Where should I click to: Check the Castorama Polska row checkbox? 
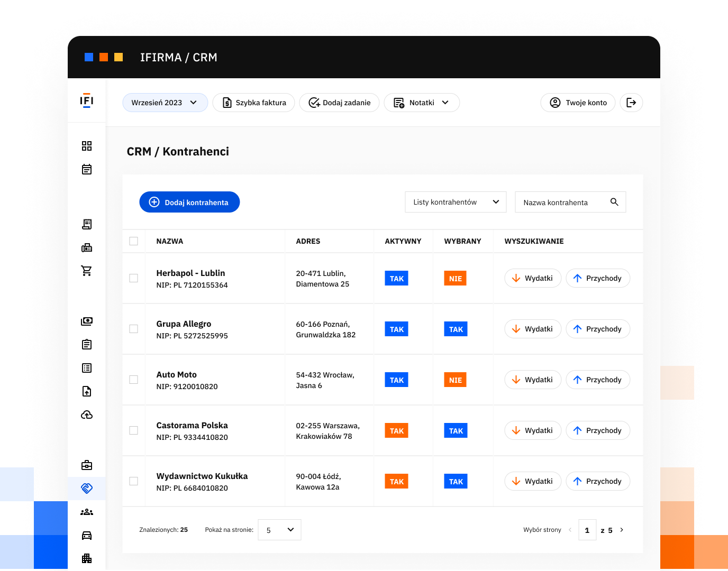coord(134,430)
